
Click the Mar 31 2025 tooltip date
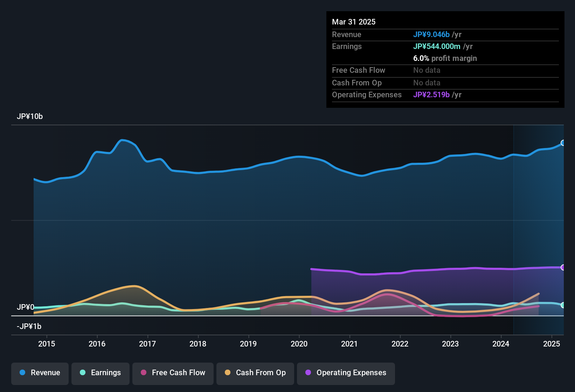click(x=354, y=22)
